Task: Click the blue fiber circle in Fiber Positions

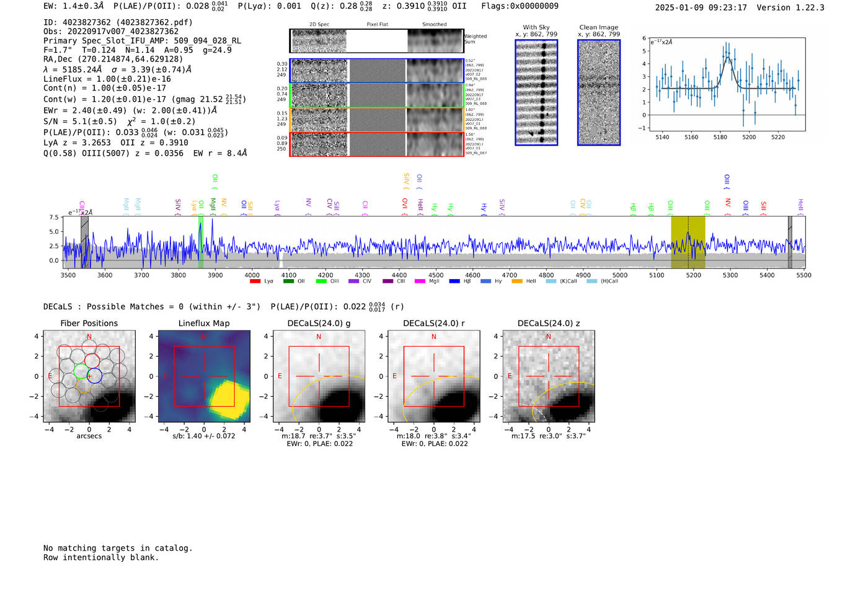Action: point(94,375)
